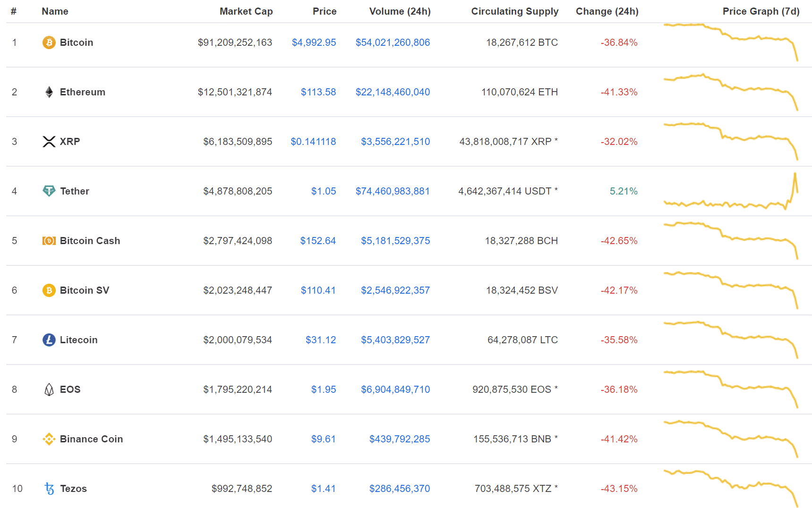Sort by Change (24h) column header

click(x=607, y=11)
